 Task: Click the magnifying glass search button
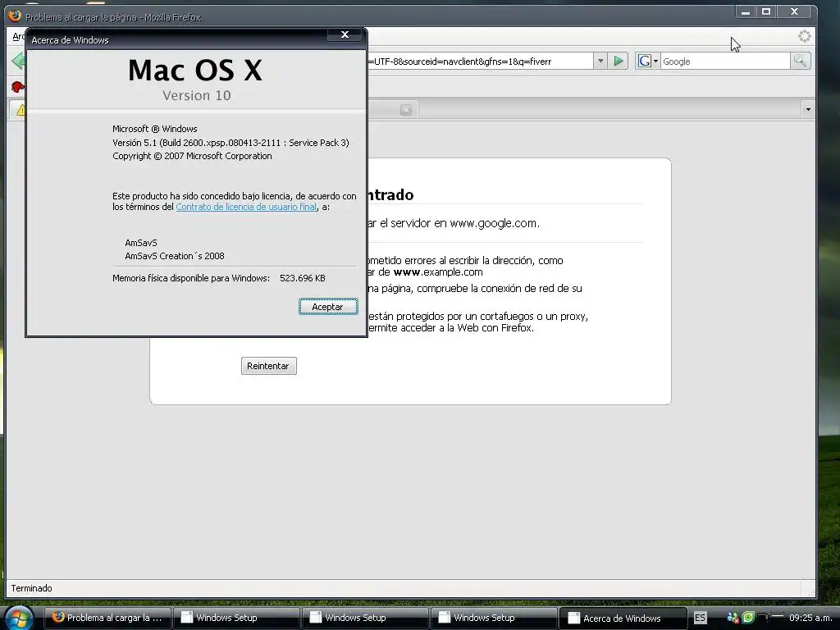(x=800, y=61)
